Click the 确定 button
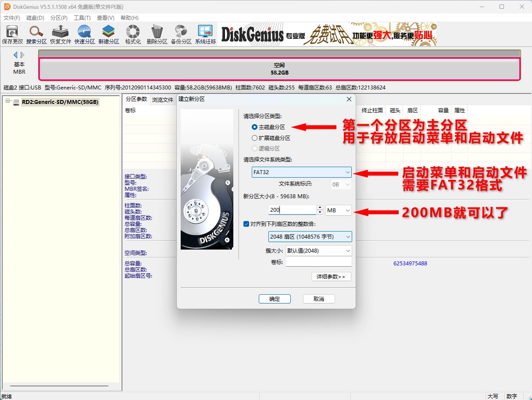The width and height of the screenshot is (532, 400). 275,299
